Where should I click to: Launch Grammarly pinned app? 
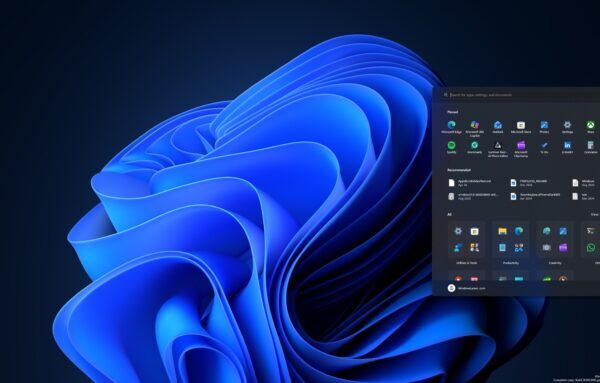coord(474,147)
